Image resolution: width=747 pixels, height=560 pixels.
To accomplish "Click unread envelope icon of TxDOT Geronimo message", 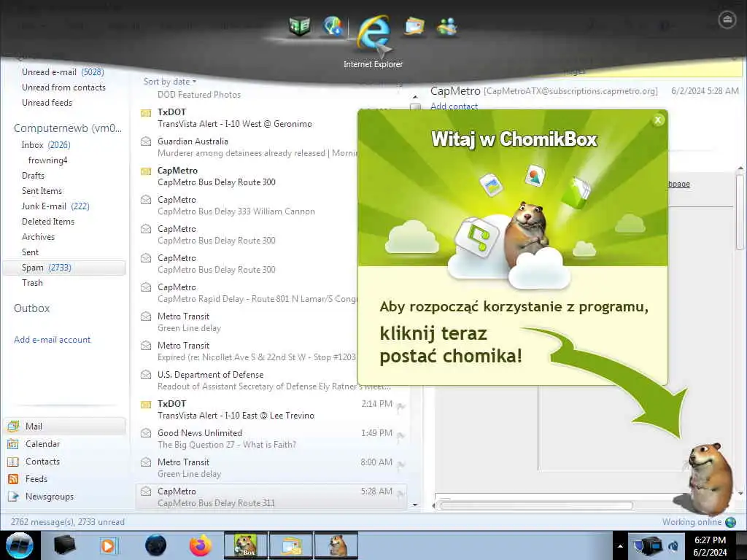I will [x=146, y=113].
